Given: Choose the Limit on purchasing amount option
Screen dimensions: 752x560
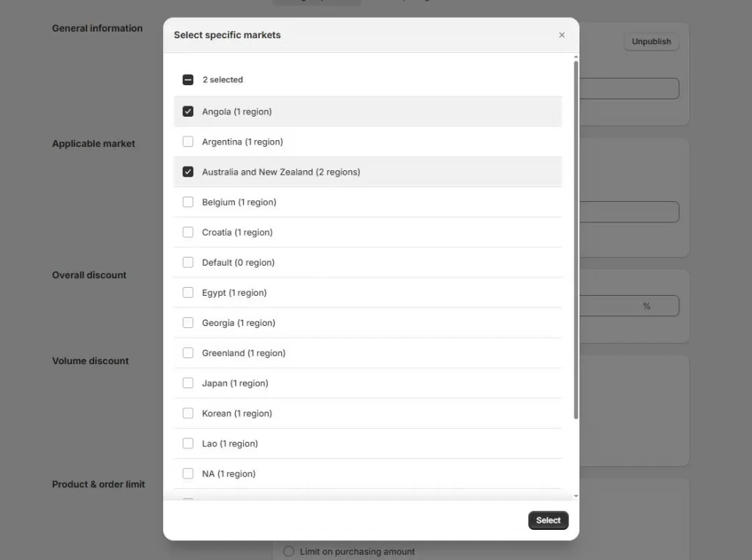Looking at the screenshot, I should [x=288, y=551].
